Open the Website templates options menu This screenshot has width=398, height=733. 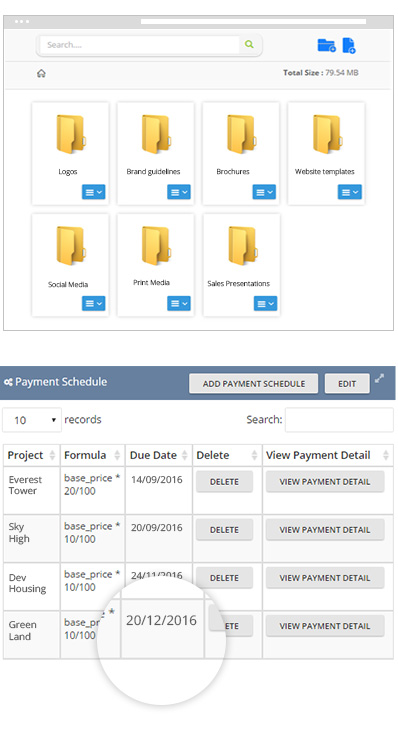[350, 192]
